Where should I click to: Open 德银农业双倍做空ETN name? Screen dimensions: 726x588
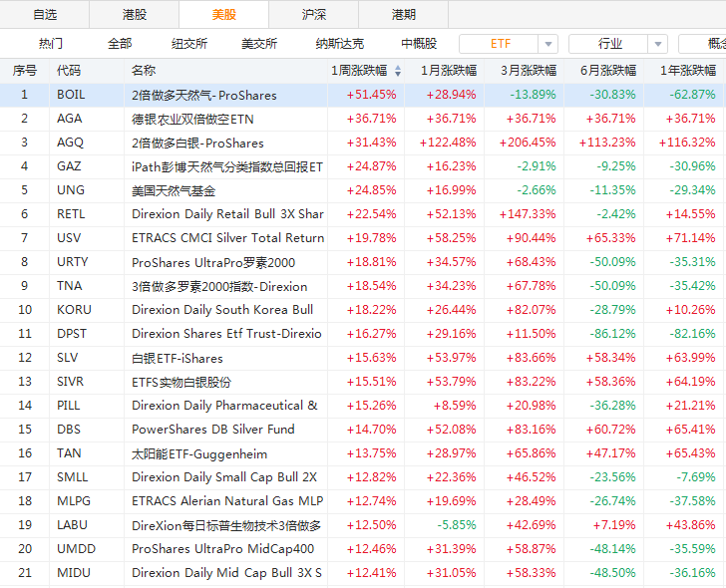coord(192,119)
